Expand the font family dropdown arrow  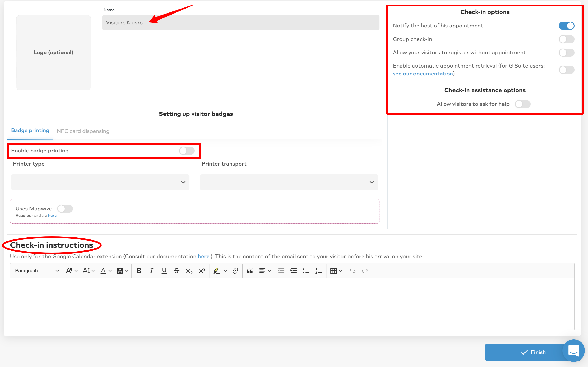click(76, 271)
